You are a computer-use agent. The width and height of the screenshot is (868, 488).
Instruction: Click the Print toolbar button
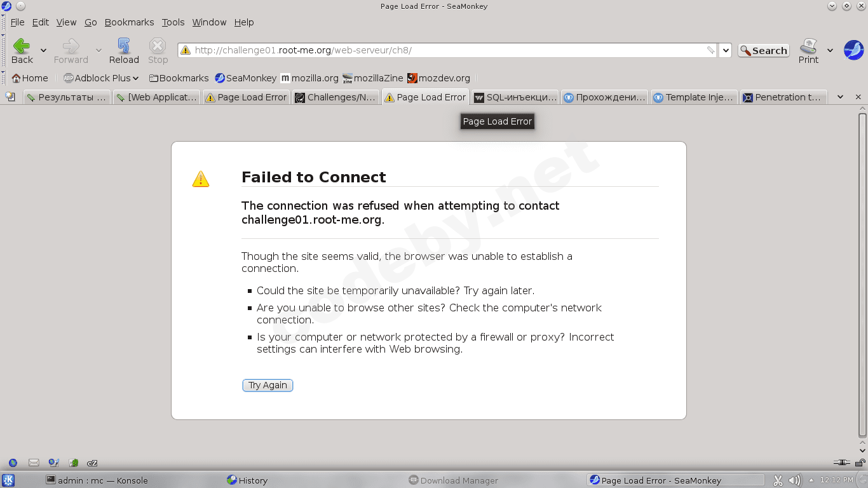(808, 50)
